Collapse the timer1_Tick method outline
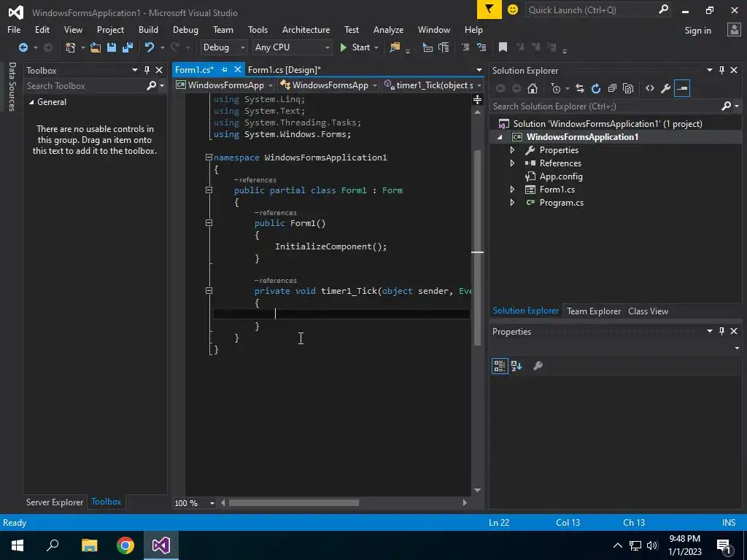Image resolution: width=747 pixels, height=560 pixels. [x=209, y=290]
